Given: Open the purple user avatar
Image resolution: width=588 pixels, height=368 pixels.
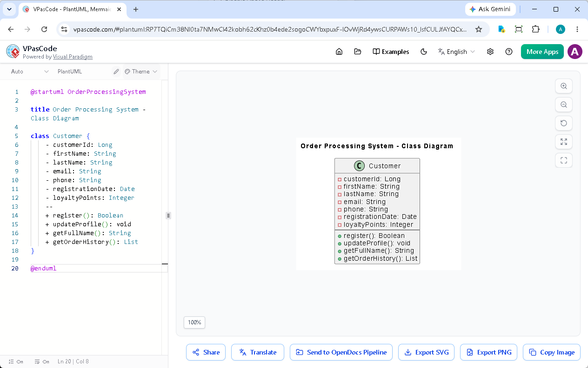Looking at the screenshot, I should [x=575, y=52].
